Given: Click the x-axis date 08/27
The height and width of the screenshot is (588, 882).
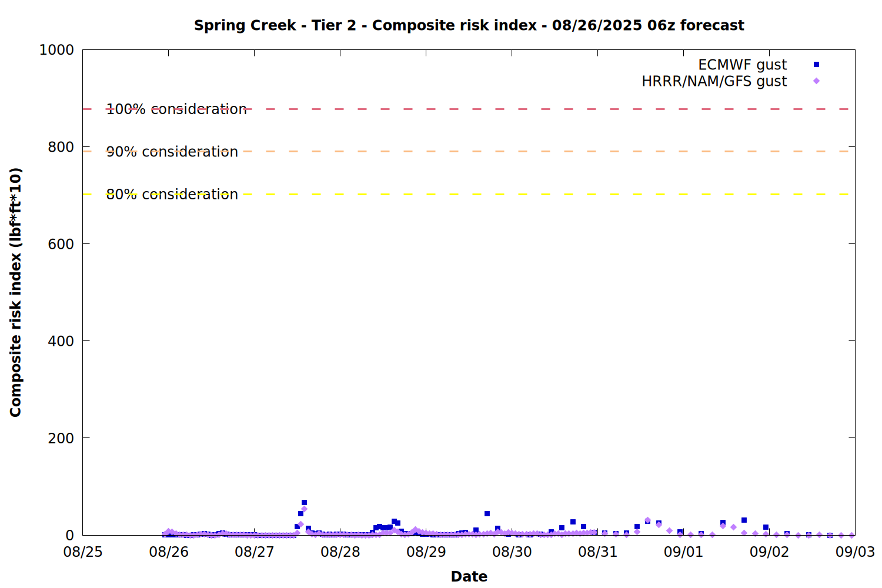Looking at the screenshot, I should tap(255, 552).
